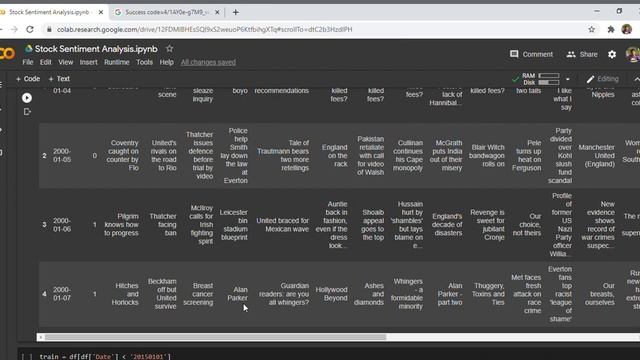640x360 pixels.
Task: Click the output toggle icon below run button
Action: pos(27,111)
